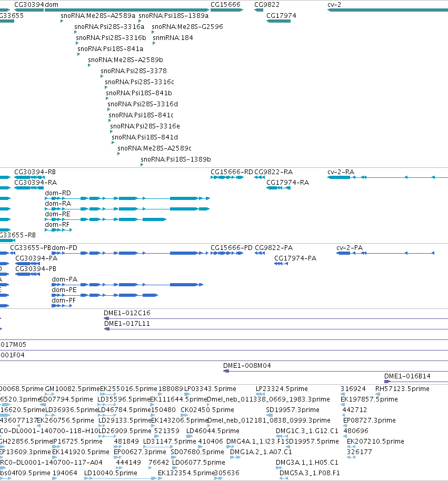
Task: Click the cv-2-RA transcript label
Action: (341, 172)
